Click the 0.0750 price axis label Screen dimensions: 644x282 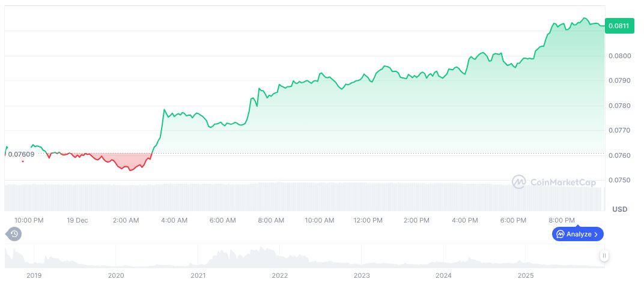[x=620, y=180]
